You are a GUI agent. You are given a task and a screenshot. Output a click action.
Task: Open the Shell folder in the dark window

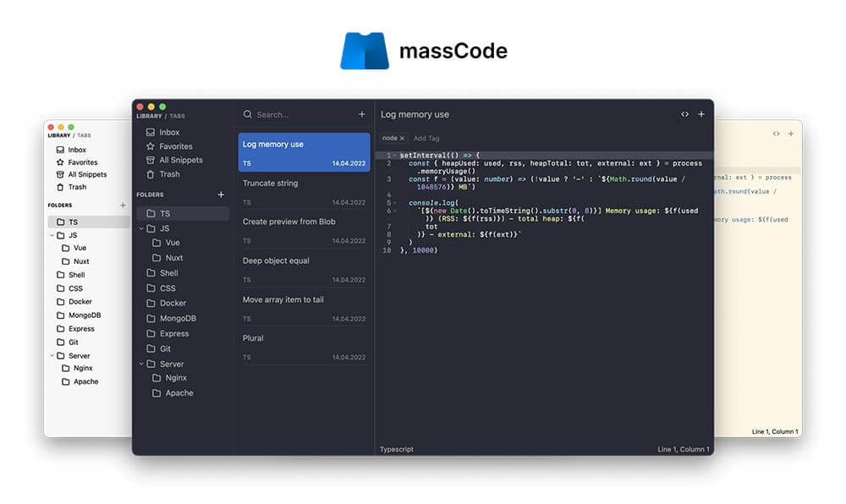162,273
